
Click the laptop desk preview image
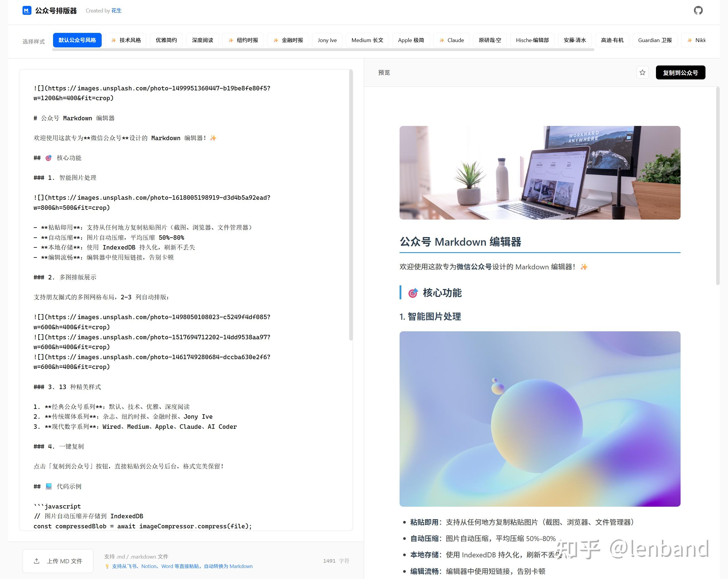point(539,172)
